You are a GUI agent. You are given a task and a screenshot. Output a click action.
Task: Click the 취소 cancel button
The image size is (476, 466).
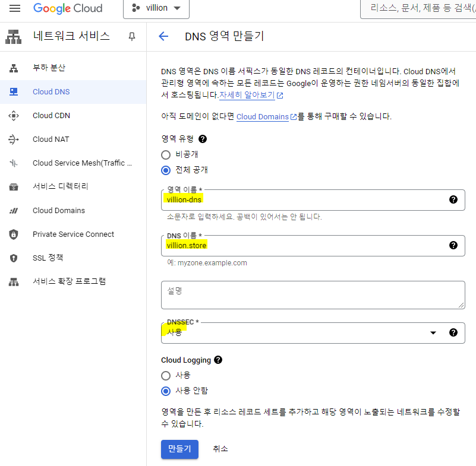tap(220, 449)
